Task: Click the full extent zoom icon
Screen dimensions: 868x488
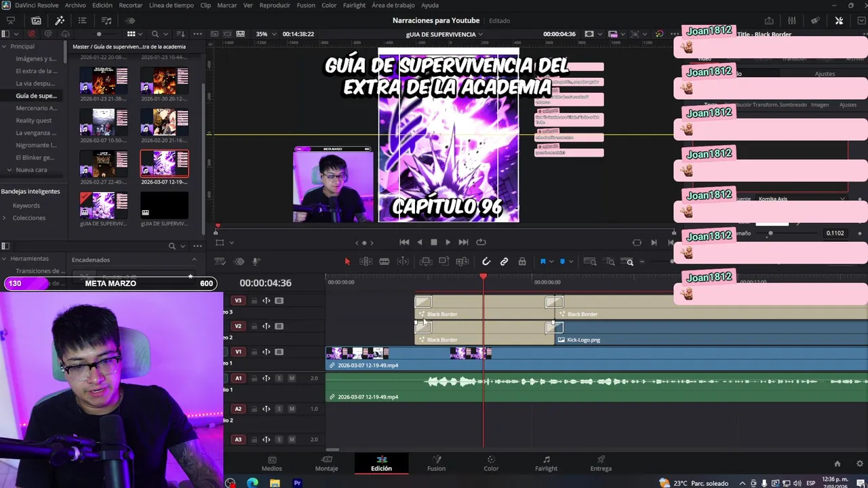Action: (x=590, y=262)
